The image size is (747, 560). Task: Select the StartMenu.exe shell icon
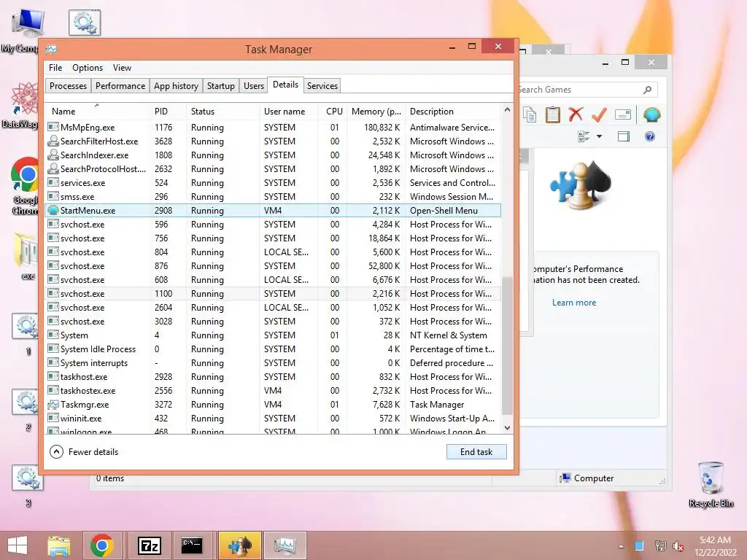[x=53, y=211]
